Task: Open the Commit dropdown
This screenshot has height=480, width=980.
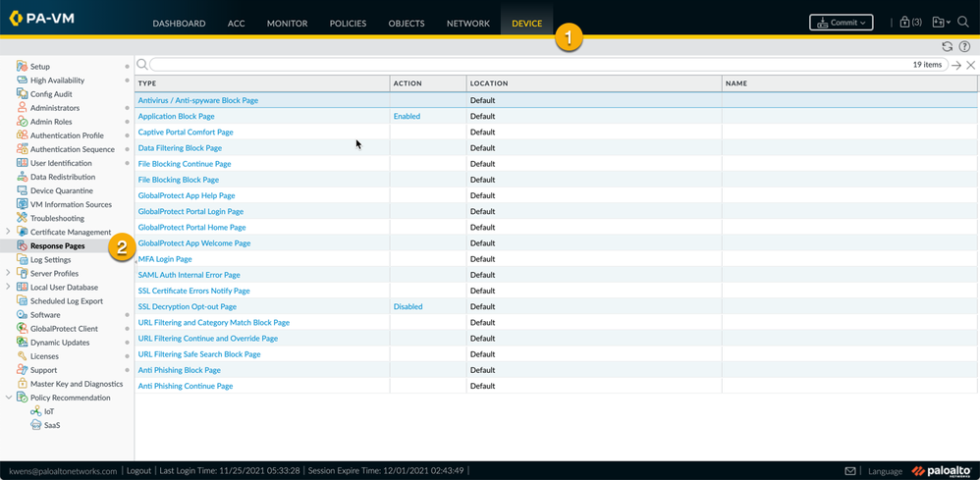Action: 841,23
